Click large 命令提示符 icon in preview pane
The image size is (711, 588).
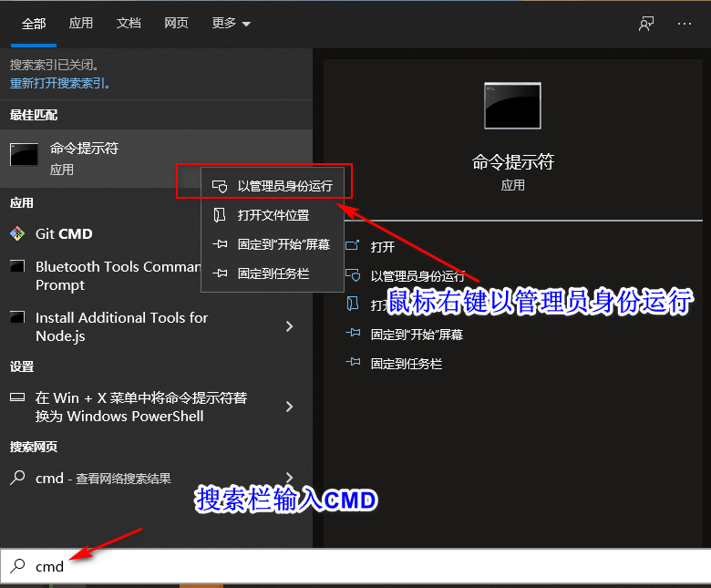click(x=512, y=106)
